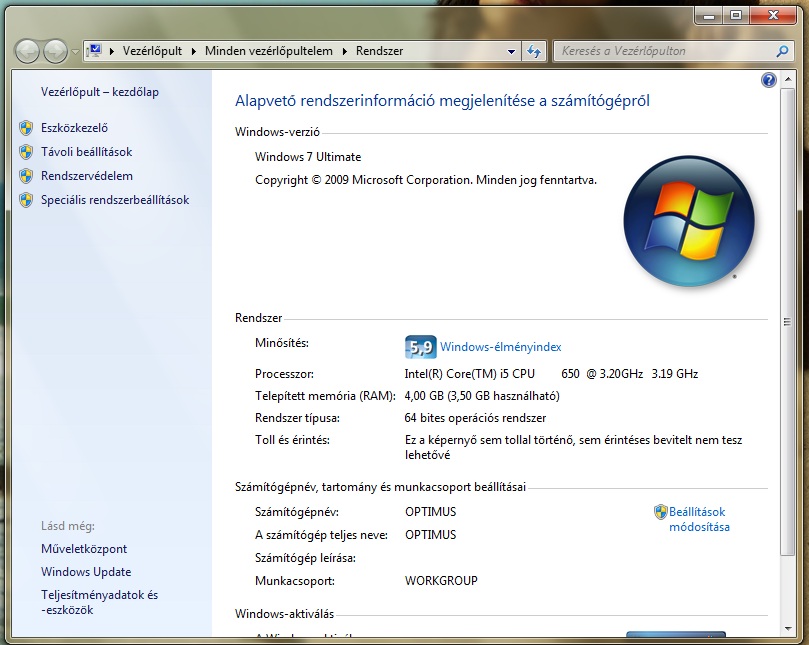
Task: Open Eszközkezelő link
Action: pos(74,127)
